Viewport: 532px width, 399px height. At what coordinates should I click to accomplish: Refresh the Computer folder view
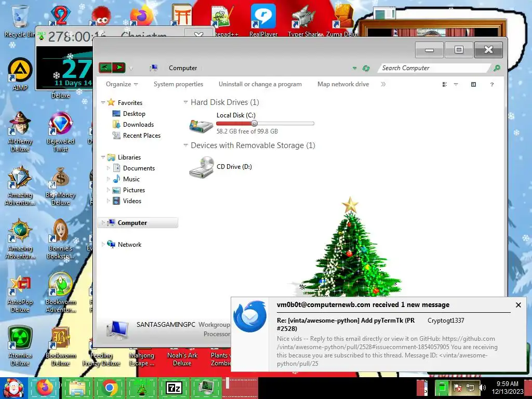(366, 68)
